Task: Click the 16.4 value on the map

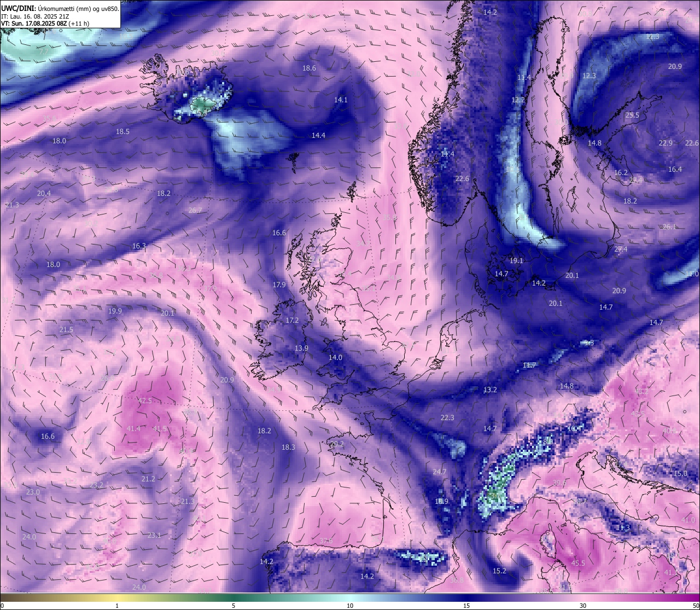Action: coord(675,169)
